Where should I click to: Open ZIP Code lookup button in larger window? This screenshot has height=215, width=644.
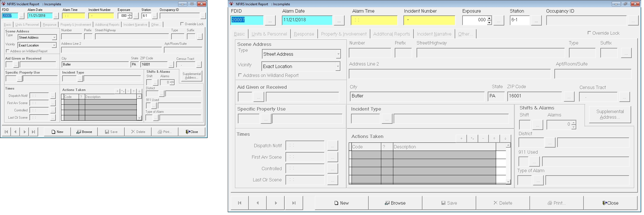[569, 97]
